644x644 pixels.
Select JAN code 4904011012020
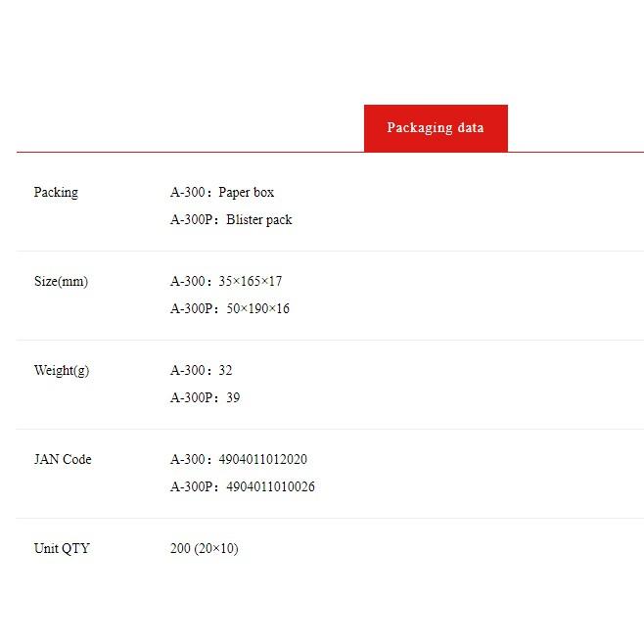(x=263, y=459)
